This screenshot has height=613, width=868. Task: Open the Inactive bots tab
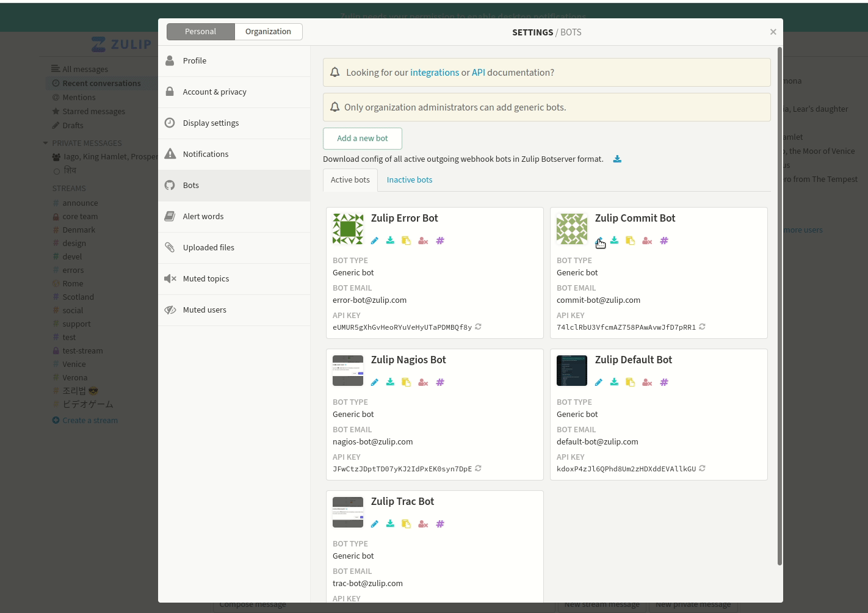pyautogui.click(x=409, y=180)
